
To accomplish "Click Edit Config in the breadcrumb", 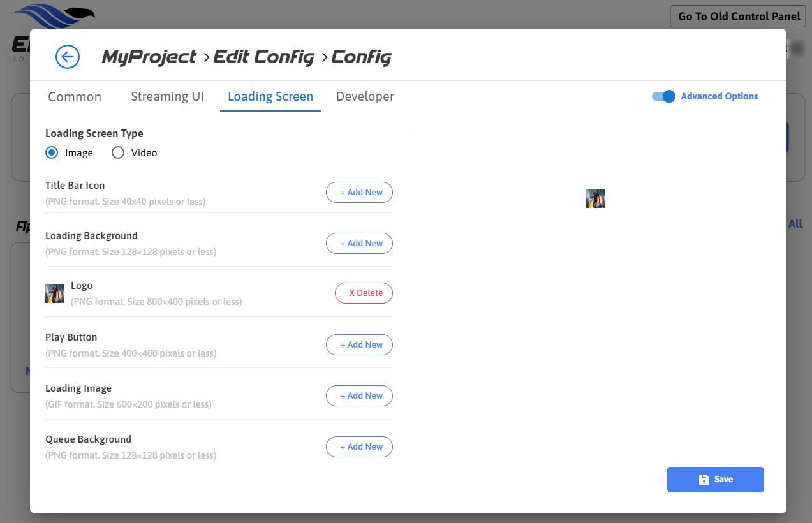I will tap(263, 57).
